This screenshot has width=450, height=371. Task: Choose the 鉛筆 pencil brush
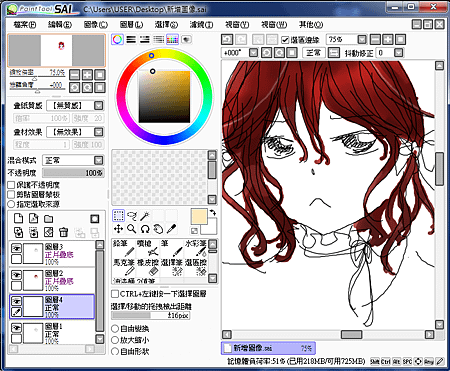(x=124, y=248)
